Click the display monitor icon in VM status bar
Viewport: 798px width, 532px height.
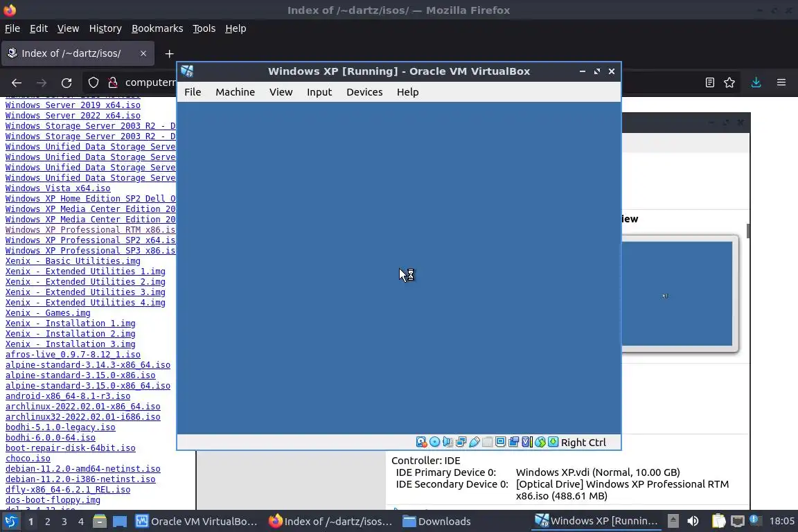click(501, 442)
